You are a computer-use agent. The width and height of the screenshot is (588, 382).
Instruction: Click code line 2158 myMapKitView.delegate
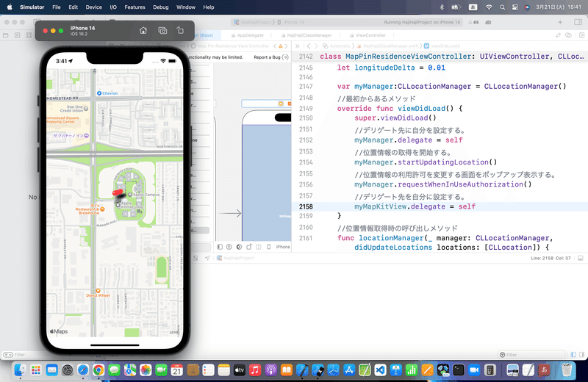coord(415,206)
